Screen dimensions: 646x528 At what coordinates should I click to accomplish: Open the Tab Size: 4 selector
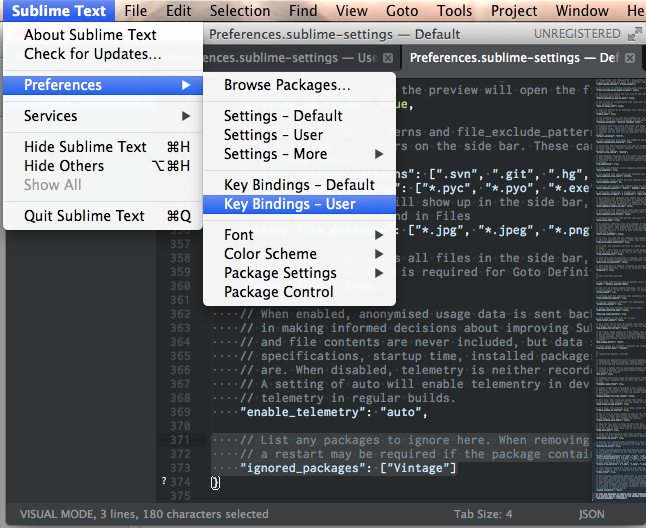[x=483, y=514]
